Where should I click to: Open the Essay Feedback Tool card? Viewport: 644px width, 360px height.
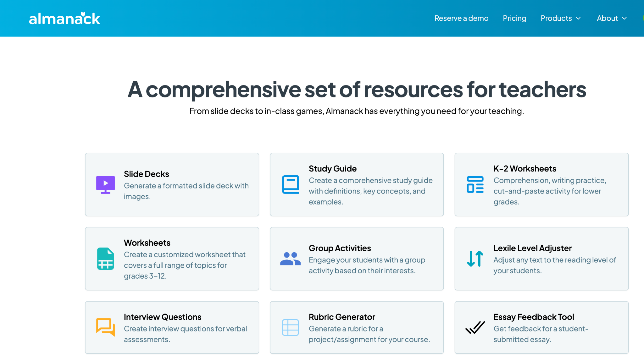tap(541, 328)
